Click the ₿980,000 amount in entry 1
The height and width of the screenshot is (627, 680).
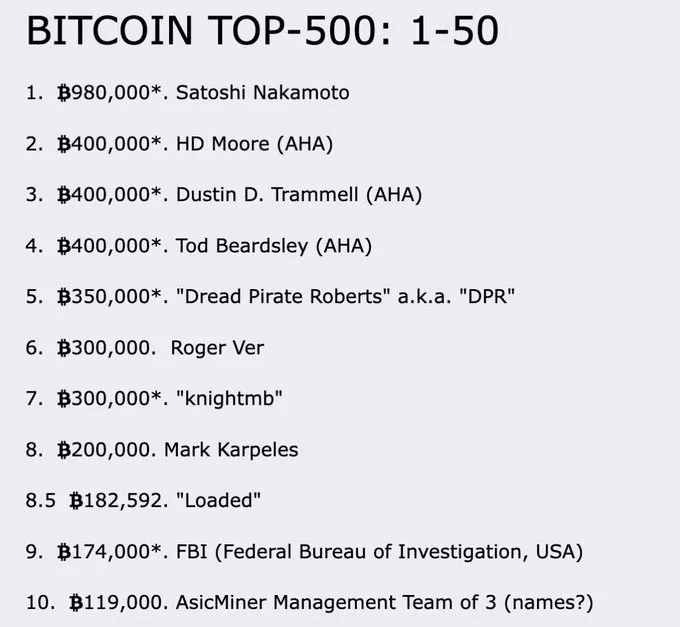pyautogui.click(x=109, y=93)
